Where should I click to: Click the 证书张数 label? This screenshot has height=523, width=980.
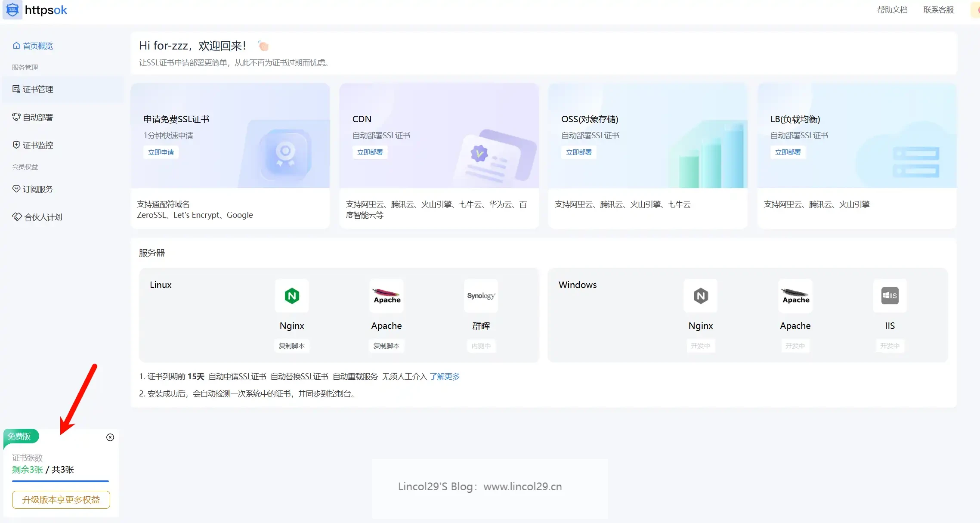tap(27, 458)
